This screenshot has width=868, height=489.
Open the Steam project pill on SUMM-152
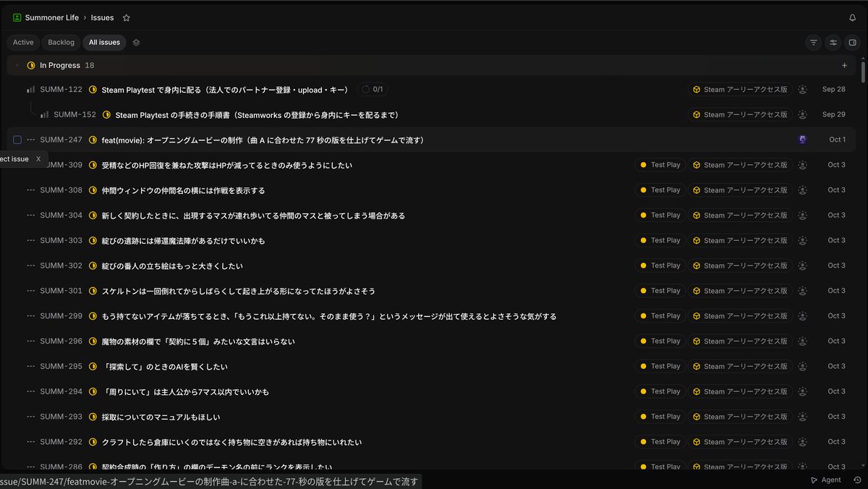coord(740,115)
